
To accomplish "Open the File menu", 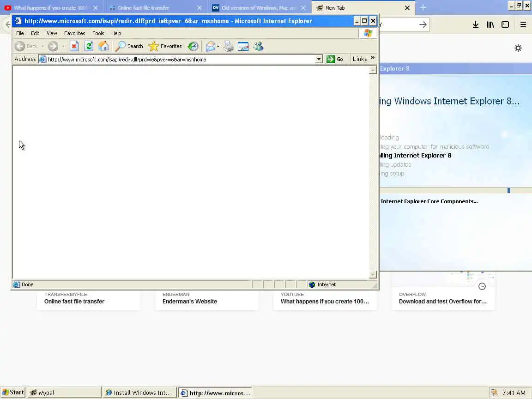I will (x=20, y=33).
